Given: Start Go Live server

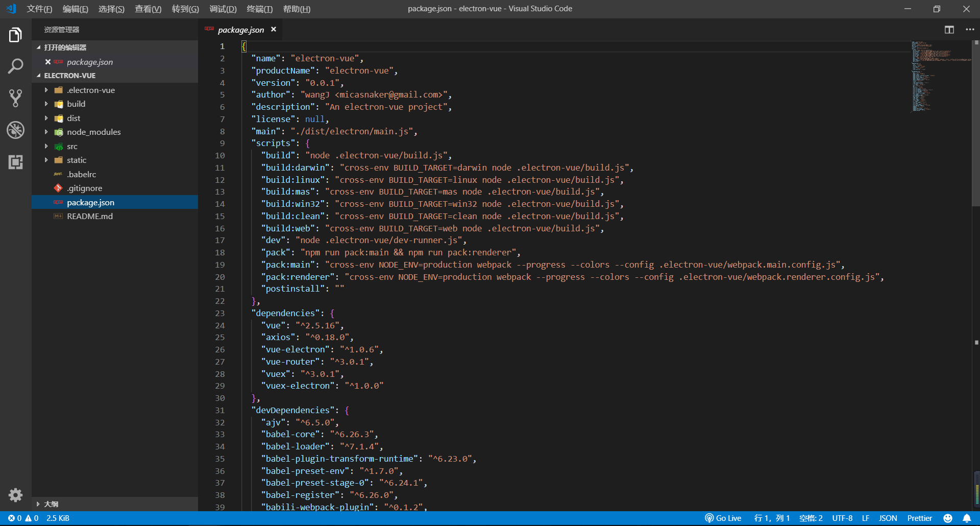Looking at the screenshot, I should [x=723, y=518].
